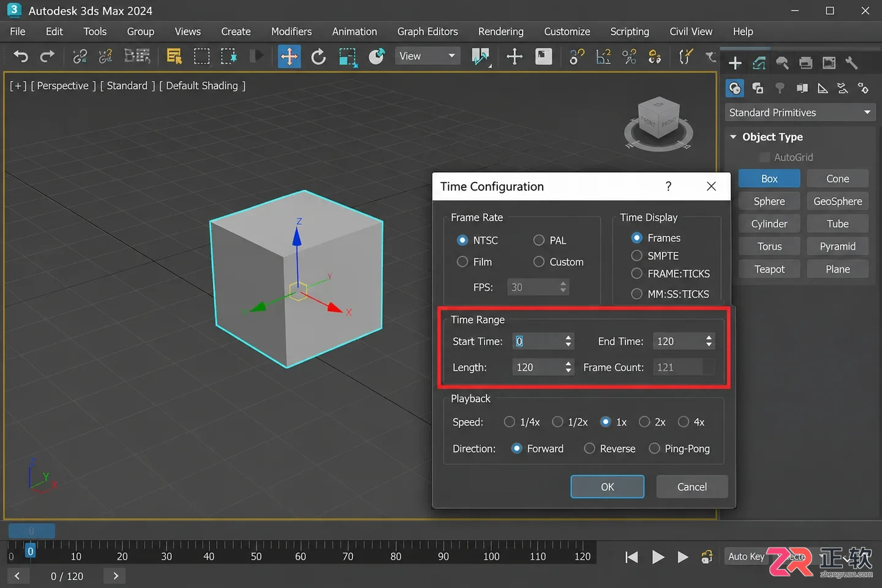The width and height of the screenshot is (882, 588).
Task: Activate the Select and Scale tool
Action: pos(347,57)
